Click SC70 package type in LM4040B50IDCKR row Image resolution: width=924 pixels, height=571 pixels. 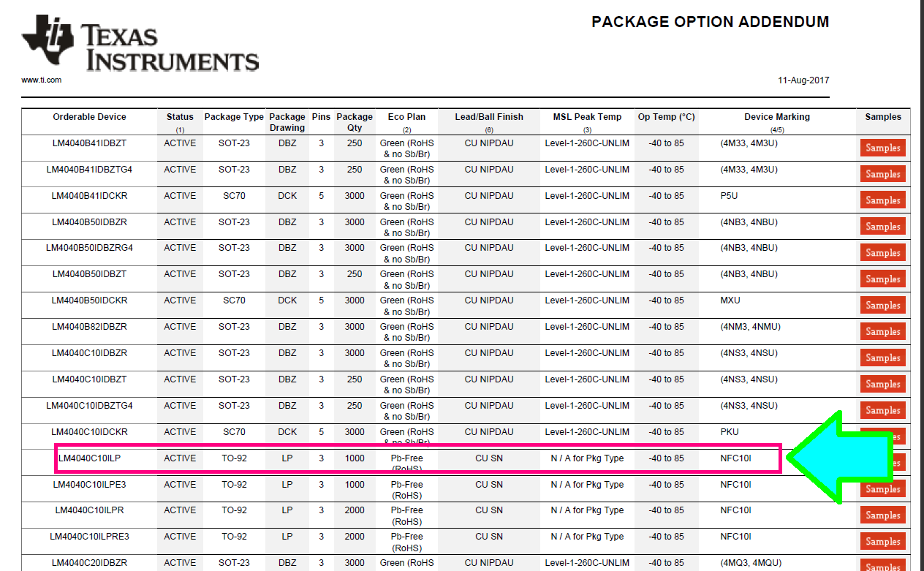click(x=234, y=300)
